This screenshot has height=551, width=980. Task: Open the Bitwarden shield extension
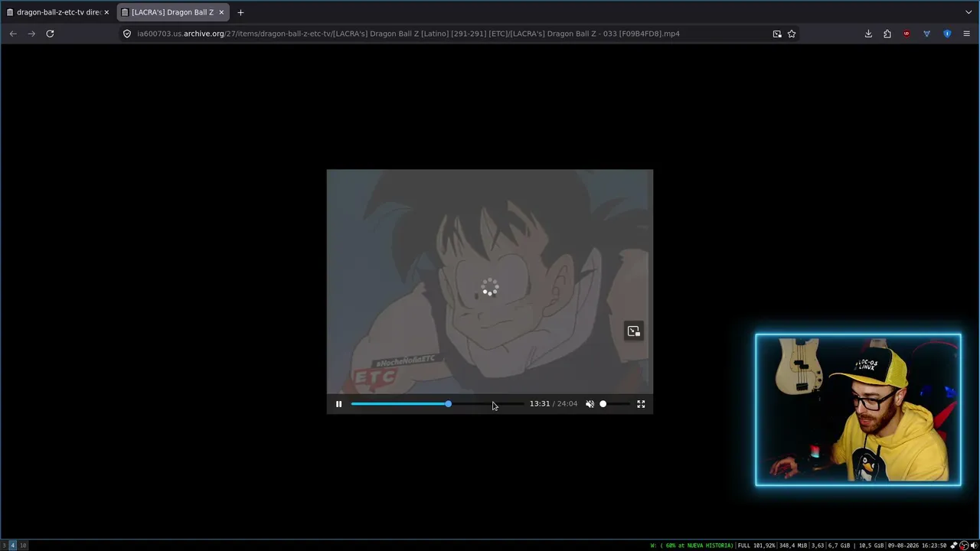[x=947, y=34]
